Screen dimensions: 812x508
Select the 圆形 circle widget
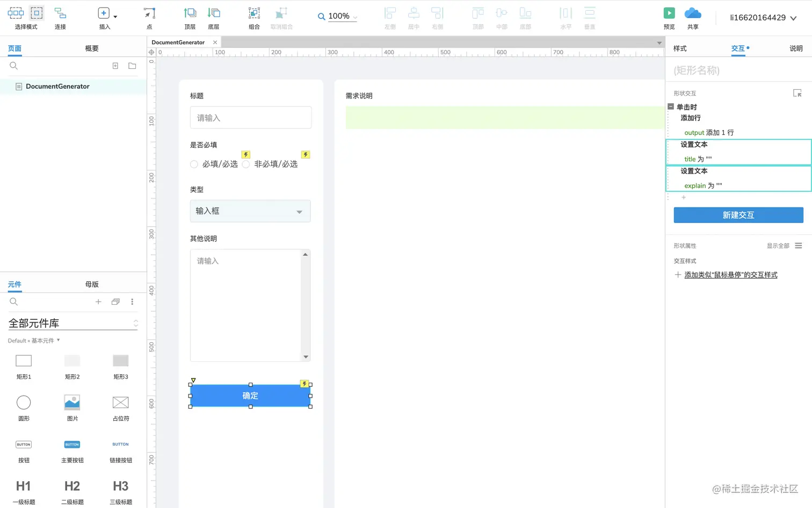(24, 408)
